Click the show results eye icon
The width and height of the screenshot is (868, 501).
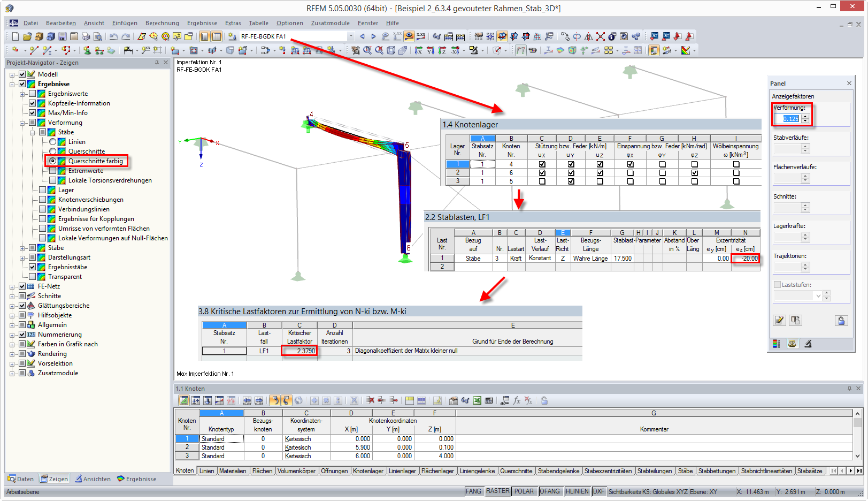pos(409,36)
